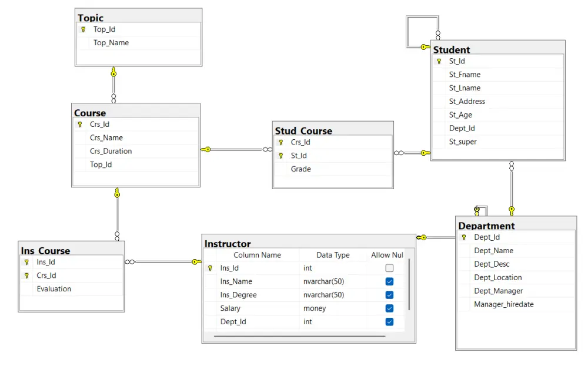Select the Department table title bar
The height and width of the screenshot is (373, 588).
pos(516,224)
